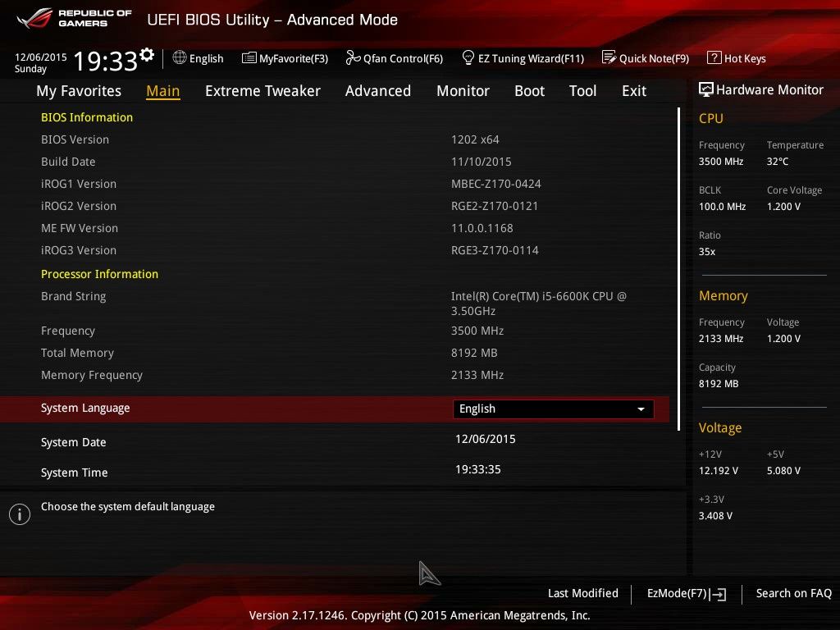Go to the Boot tab

529,91
